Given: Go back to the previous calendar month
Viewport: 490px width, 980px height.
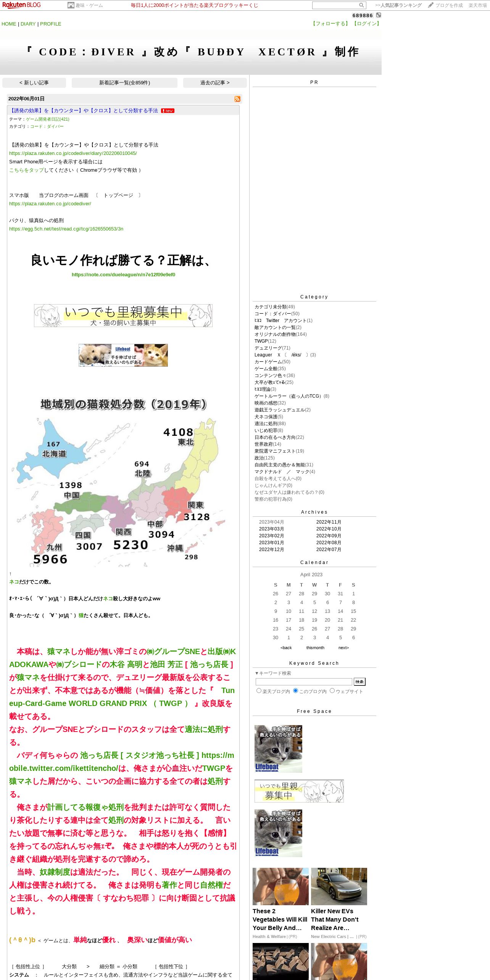Looking at the screenshot, I should tap(286, 648).
